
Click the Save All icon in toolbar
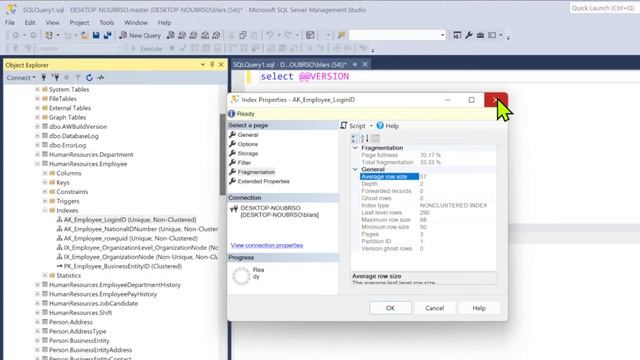pos(108,36)
